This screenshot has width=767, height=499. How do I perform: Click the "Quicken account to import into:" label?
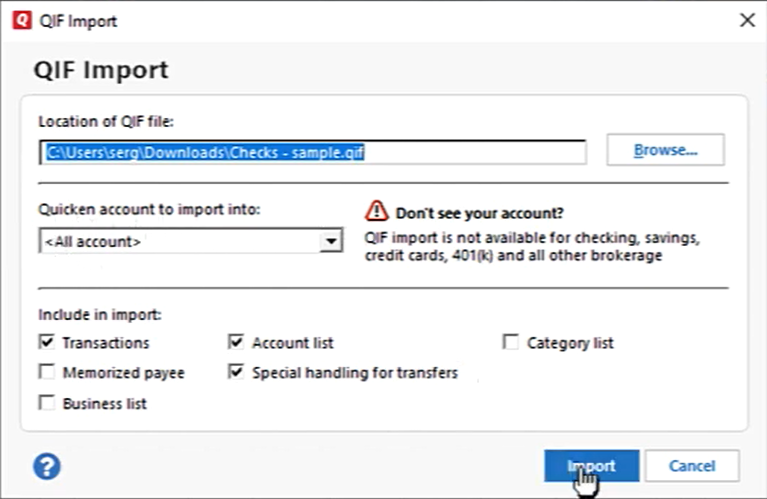[149, 209]
